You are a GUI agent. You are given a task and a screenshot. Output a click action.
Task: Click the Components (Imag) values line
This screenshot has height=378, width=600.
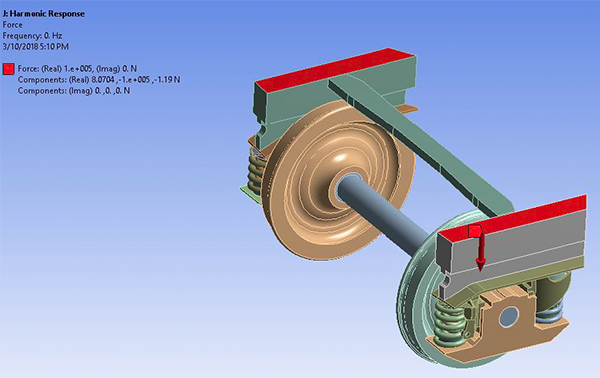click(74, 91)
